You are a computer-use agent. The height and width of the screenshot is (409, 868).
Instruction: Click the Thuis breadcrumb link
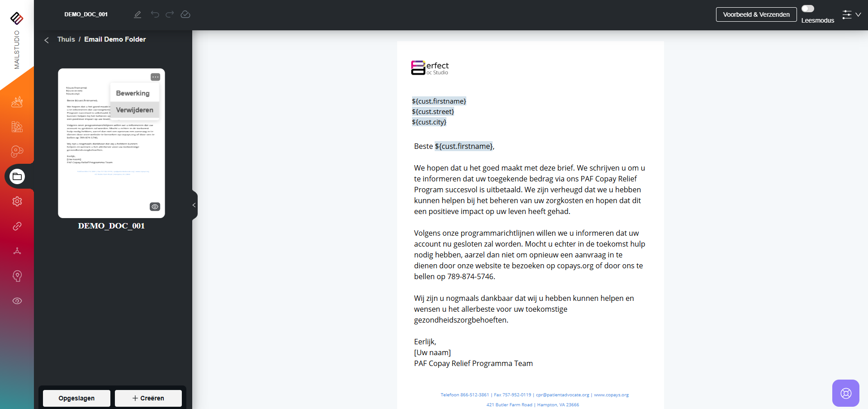(66, 39)
